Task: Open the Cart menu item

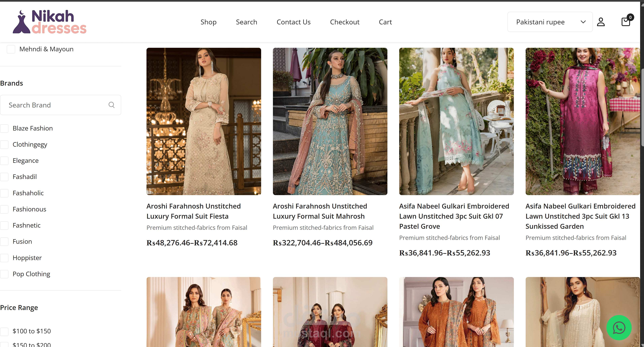Action: [385, 22]
